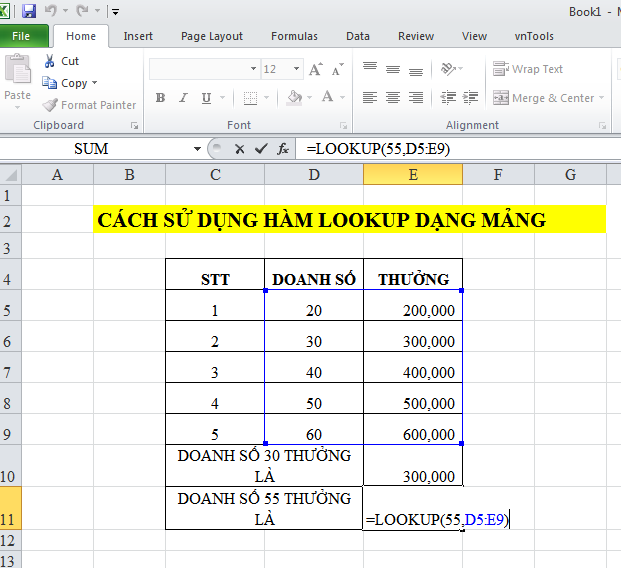This screenshot has width=621, height=568.
Task: Click the Align Text Left icon
Action: pyautogui.click(x=370, y=97)
